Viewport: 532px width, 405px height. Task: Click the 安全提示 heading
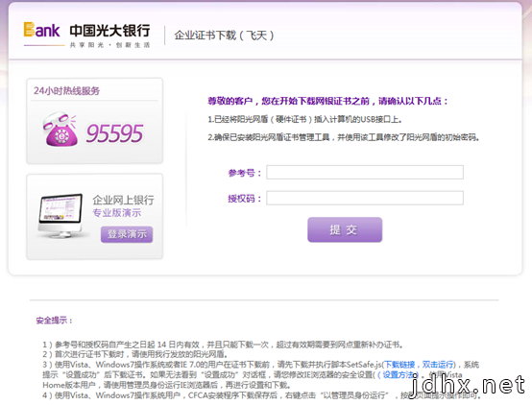pyautogui.click(x=54, y=321)
